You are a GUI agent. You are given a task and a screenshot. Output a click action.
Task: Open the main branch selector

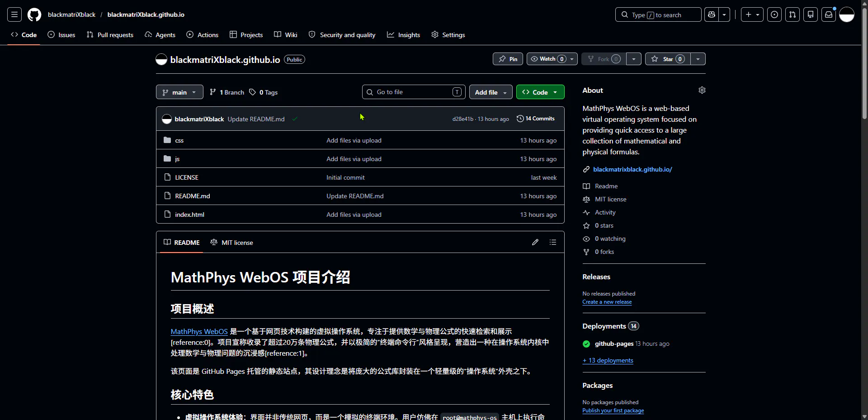click(179, 92)
